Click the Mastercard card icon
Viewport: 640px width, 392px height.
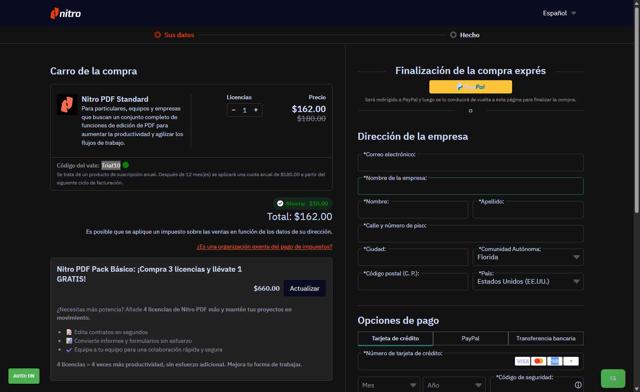[538, 361]
